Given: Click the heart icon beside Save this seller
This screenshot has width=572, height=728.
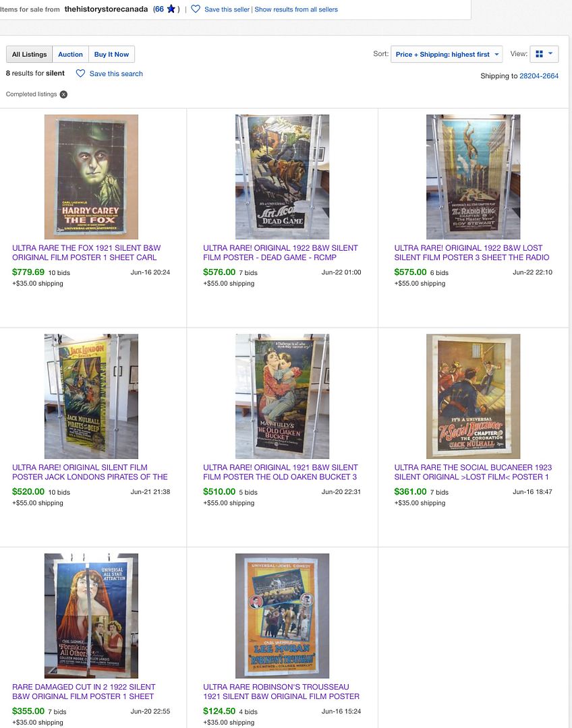Looking at the screenshot, I should click(x=196, y=9).
